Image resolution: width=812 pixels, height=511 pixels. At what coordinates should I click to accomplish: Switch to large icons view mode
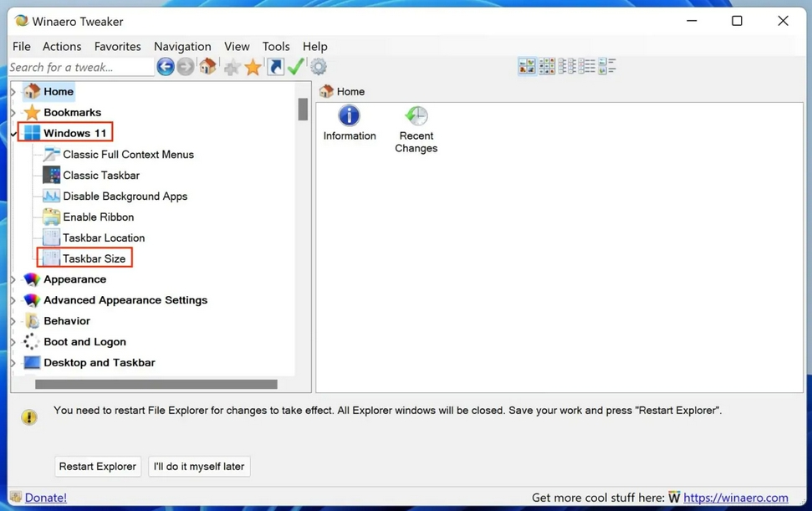coord(527,66)
